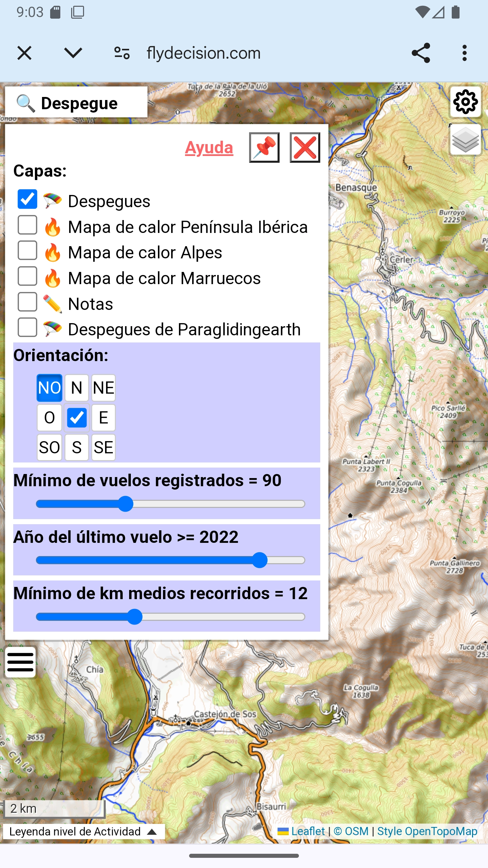Close the filter panel with red X

[305, 147]
